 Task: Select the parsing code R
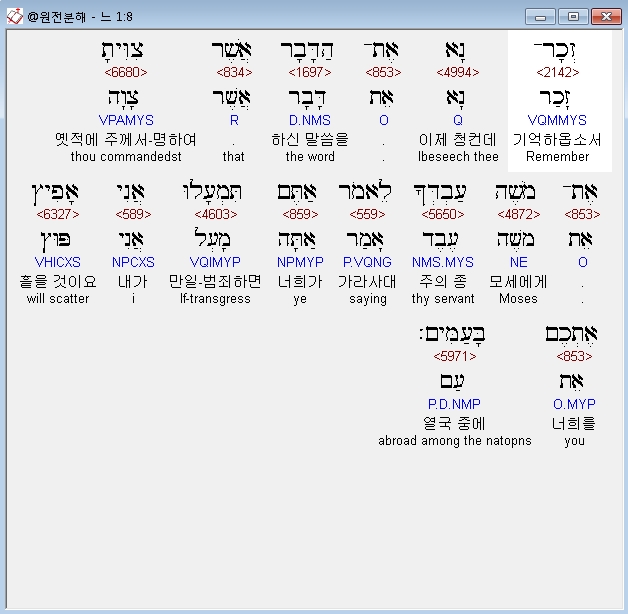pos(234,120)
